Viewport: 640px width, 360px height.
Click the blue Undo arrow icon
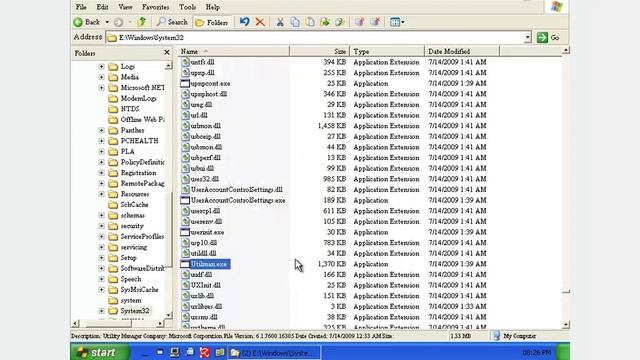tap(244, 22)
